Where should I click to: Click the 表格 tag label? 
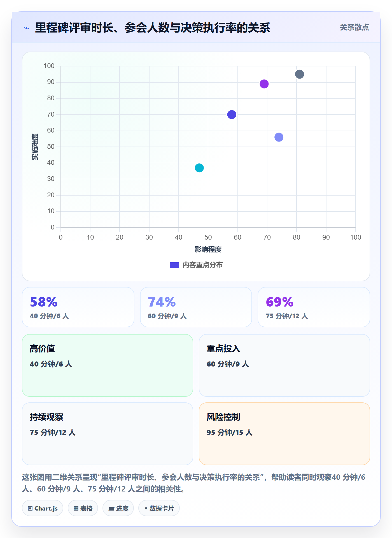[86, 509]
